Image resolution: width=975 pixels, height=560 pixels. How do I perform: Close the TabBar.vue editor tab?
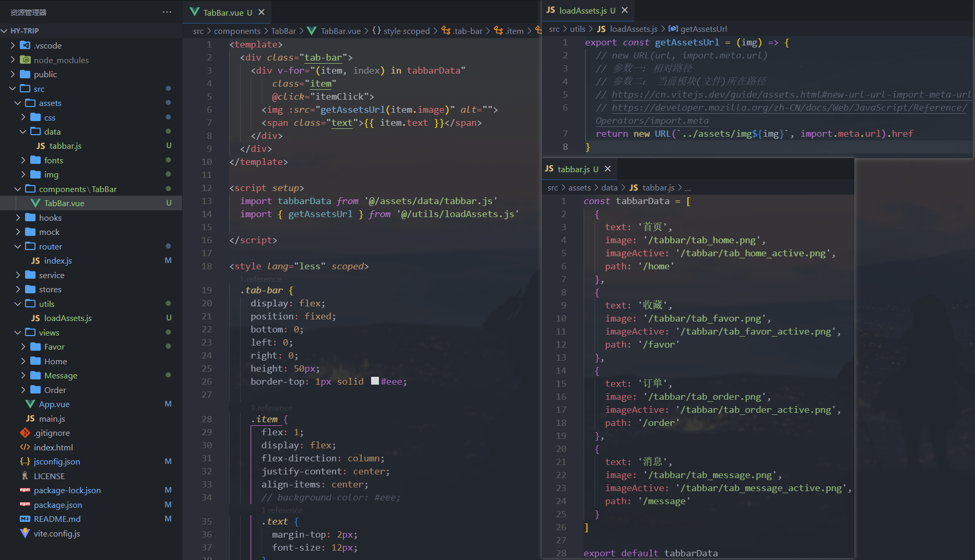(261, 12)
